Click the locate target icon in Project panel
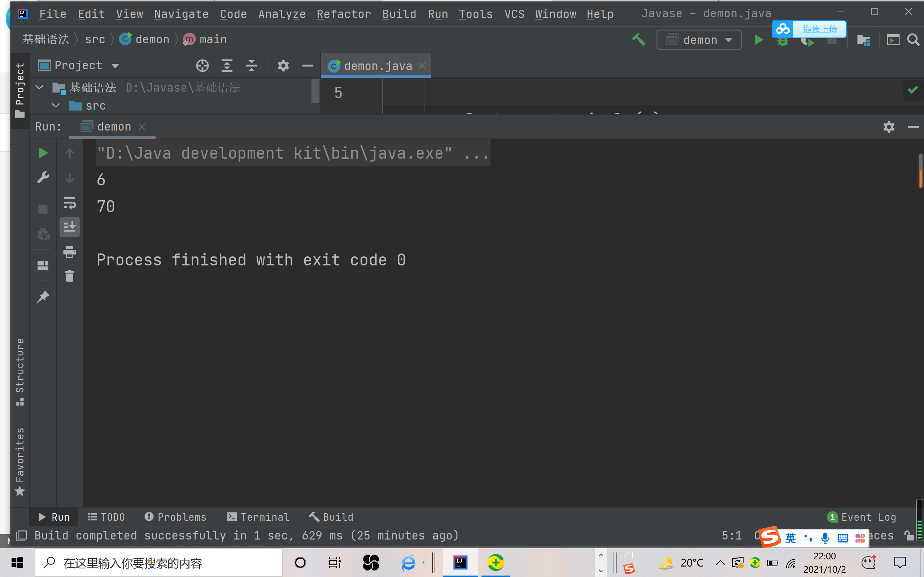The width and height of the screenshot is (924, 577). pyautogui.click(x=202, y=66)
